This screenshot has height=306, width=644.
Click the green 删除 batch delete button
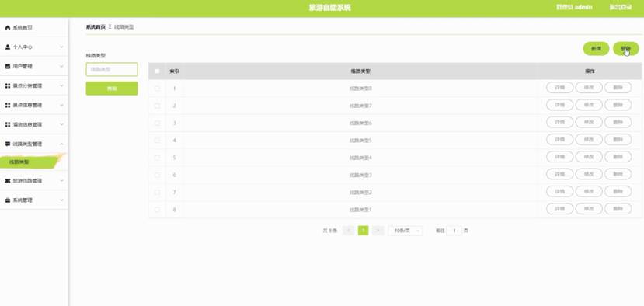pos(626,48)
